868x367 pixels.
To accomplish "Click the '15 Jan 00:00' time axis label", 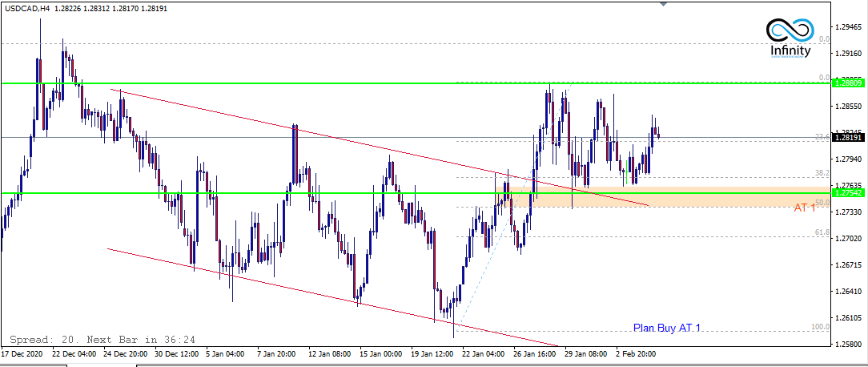I will pyautogui.click(x=380, y=353).
